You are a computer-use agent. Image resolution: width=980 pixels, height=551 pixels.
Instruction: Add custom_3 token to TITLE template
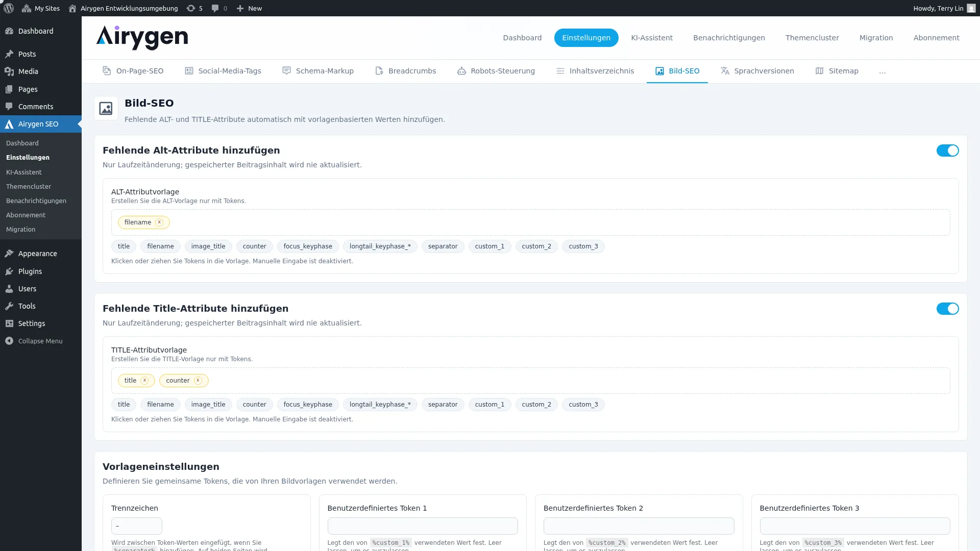pos(583,405)
